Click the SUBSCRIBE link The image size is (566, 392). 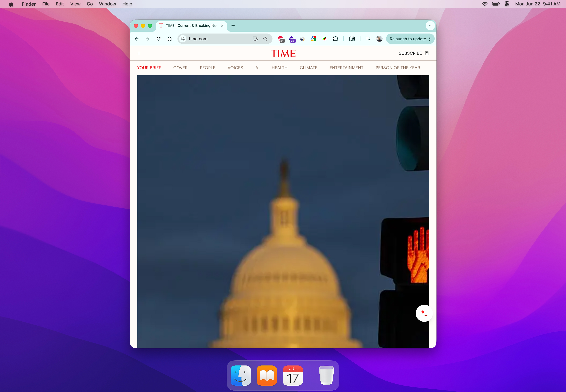[410, 53]
